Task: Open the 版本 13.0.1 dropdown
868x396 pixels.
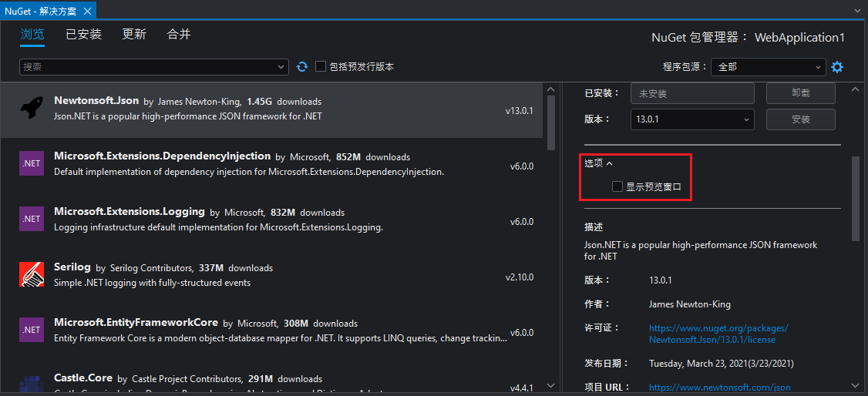Action: 692,119
